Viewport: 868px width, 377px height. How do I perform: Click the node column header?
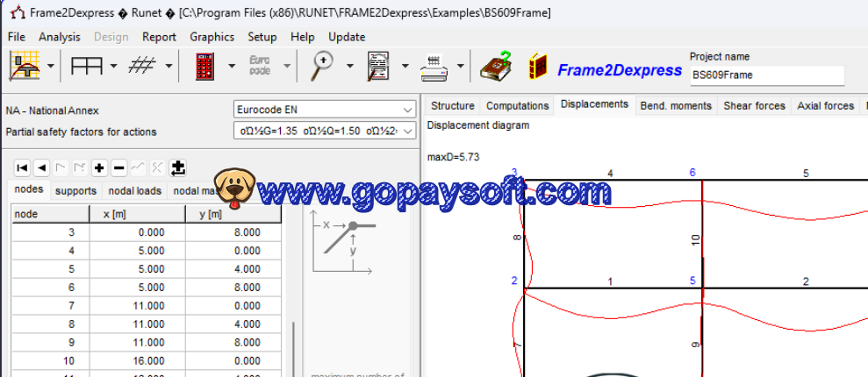point(50,214)
